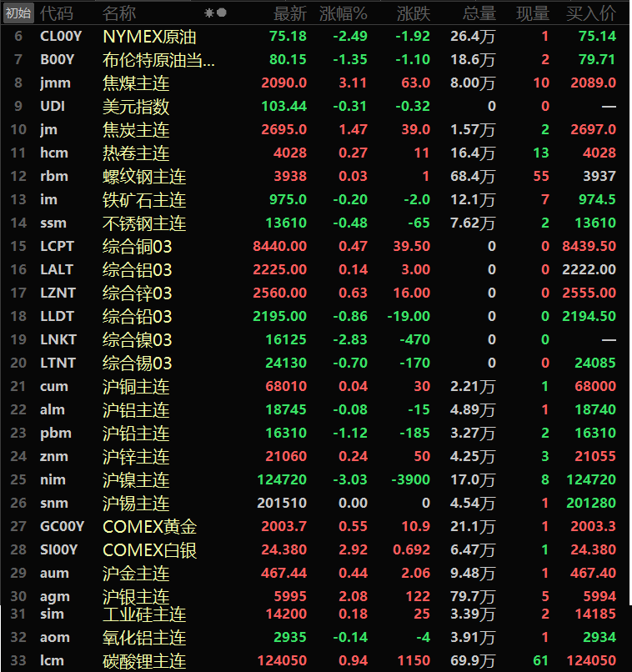Select the 沪锡主连 row

316,504
